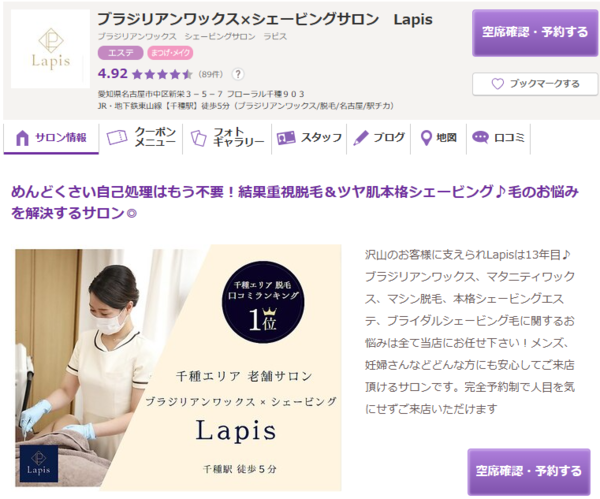Click the Lapis salon logo thumbnail
The width and height of the screenshot is (600, 499).
coord(50,49)
